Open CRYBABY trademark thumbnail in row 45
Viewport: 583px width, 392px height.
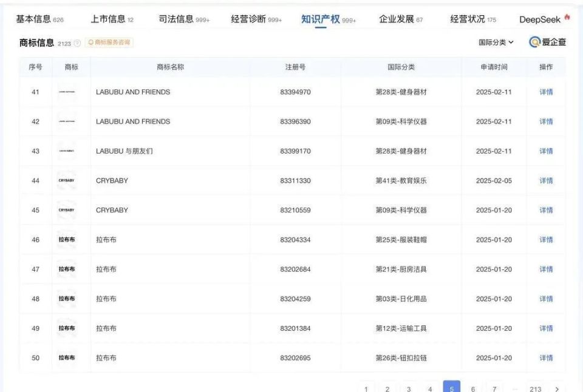coord(67,210)
